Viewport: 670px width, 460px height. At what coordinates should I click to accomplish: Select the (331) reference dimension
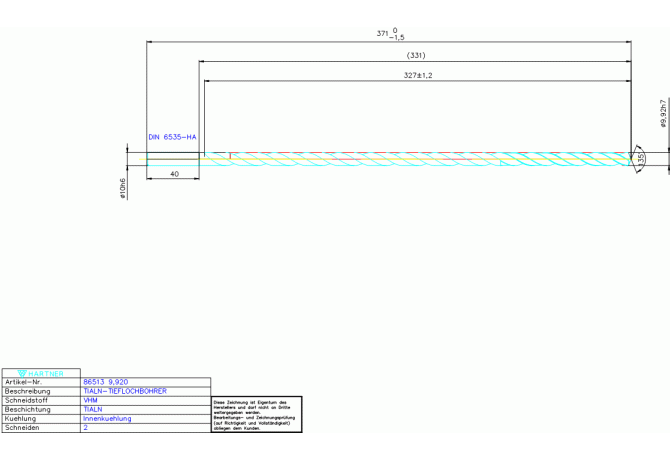(416, 55)
